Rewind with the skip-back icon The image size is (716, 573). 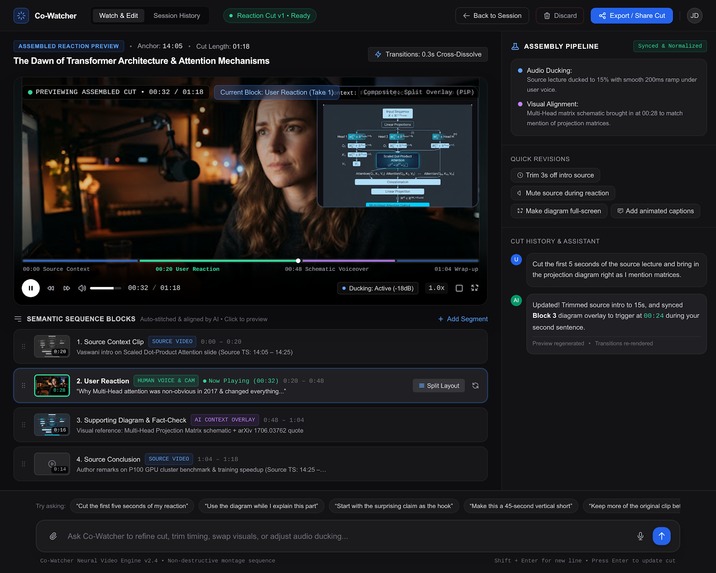(x=51, y=288)
